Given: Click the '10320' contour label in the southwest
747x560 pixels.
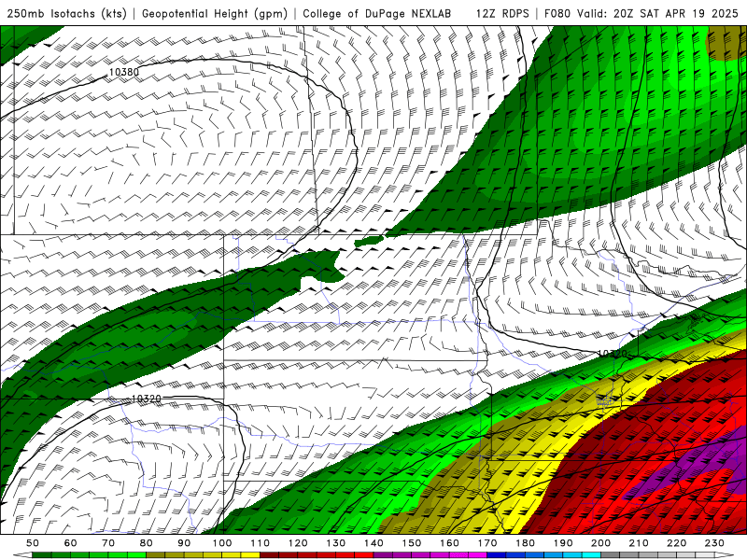Looking at the screenshot, I should [x=146, y=399].
